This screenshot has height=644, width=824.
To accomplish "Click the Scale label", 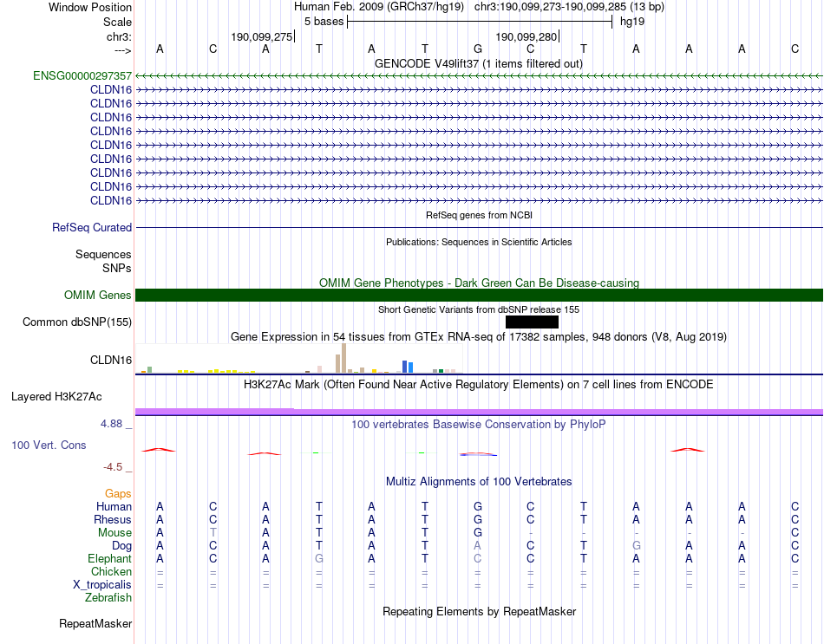I will (x=117, y=22).
